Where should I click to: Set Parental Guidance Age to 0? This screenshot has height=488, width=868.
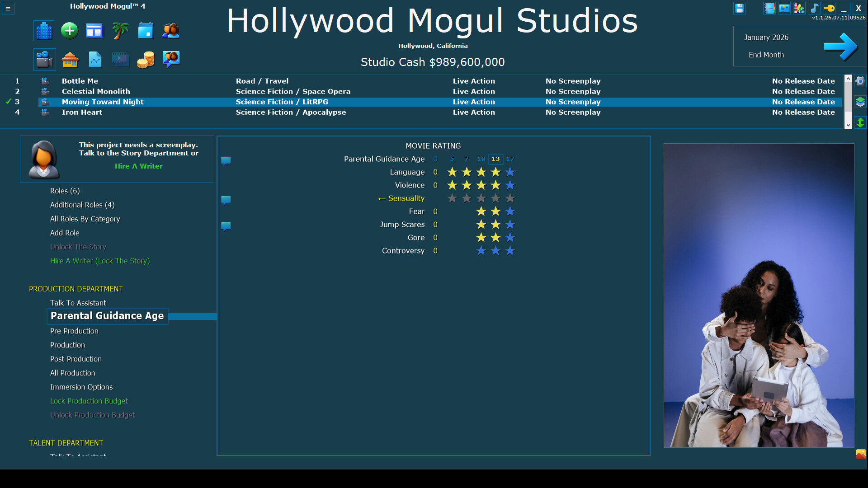[435, 159]
